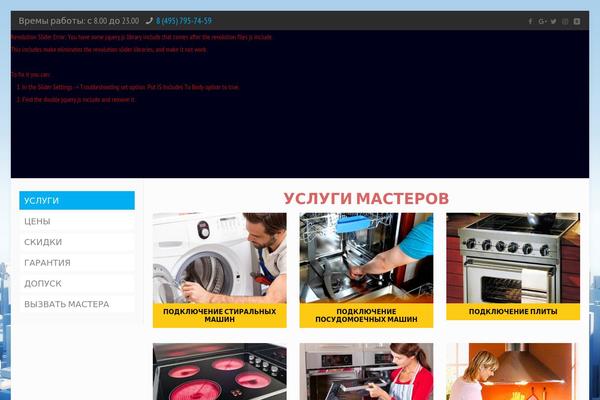Open the Twitter bird icon
This screenshot has width=600, height=400.
point(554,21)
